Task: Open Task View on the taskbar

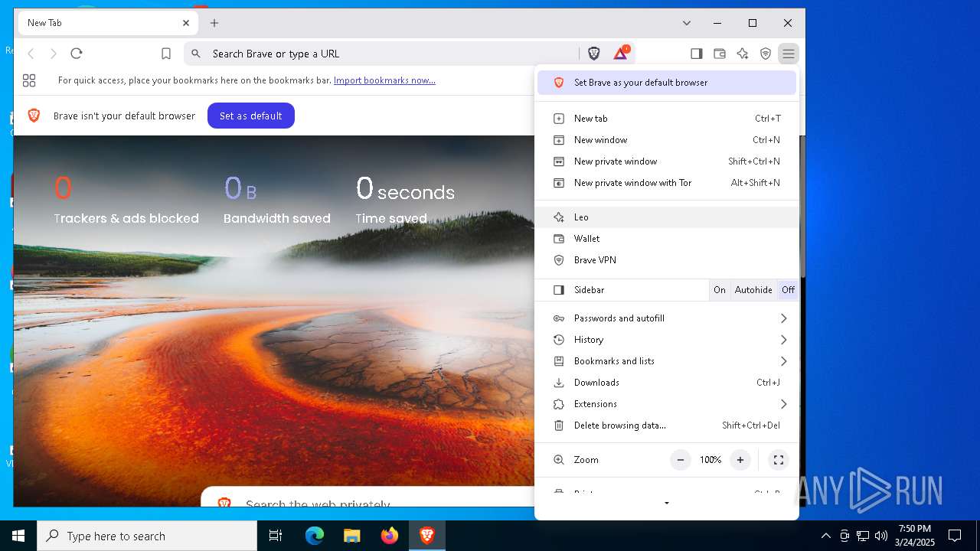Action: point(276,536)
